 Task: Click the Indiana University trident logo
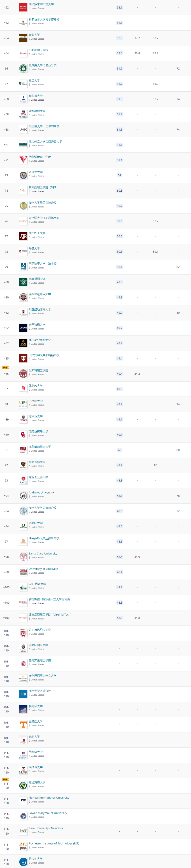(x=23, y=358)
